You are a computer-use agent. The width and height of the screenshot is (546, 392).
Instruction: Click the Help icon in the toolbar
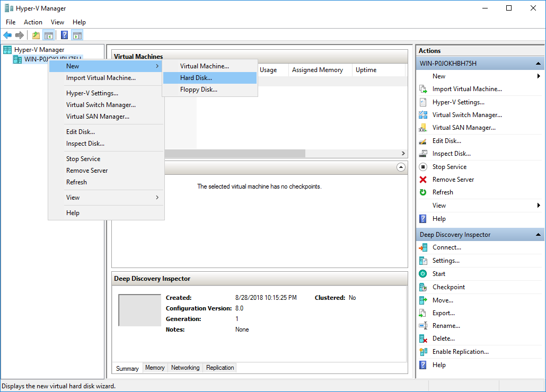tap(64, 35)
